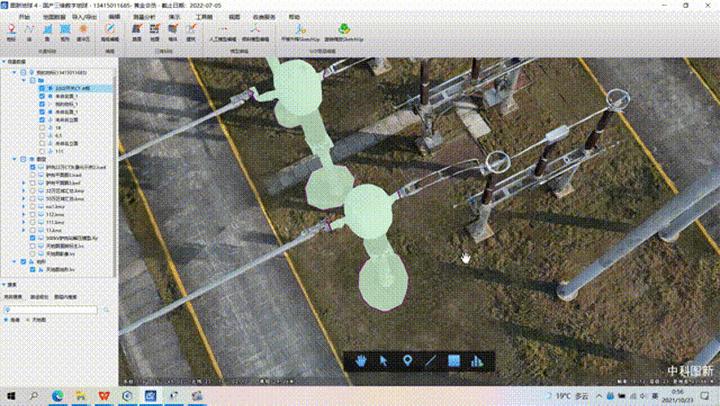Check the box for tree item 6.5
720x406 pixels.
coord(42,135)
